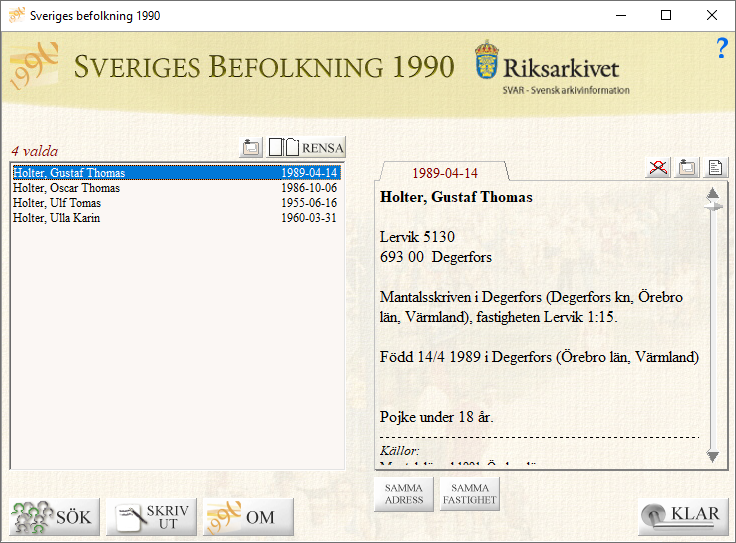Select Holter, Ulla Karin row
This screenshot has width=736, height=543.
176,218
